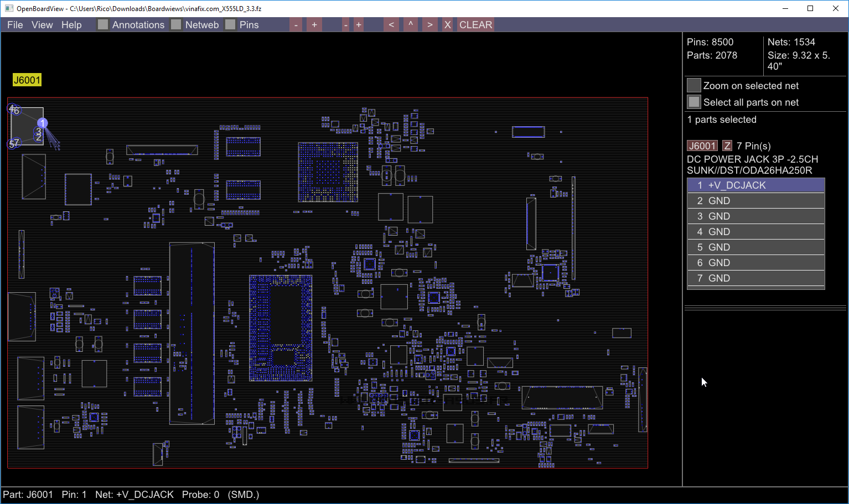Image resolution: width=849 pixels, height=504 pixels.
Task: Click the wide plus button in toolbar
Action: pos(314,25)
